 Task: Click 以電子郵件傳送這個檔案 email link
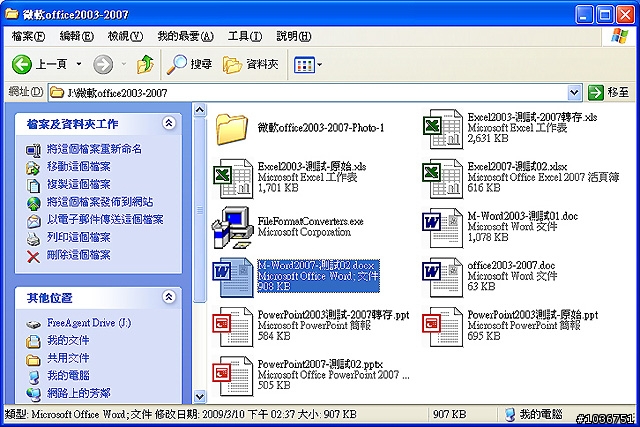[105, 220]
